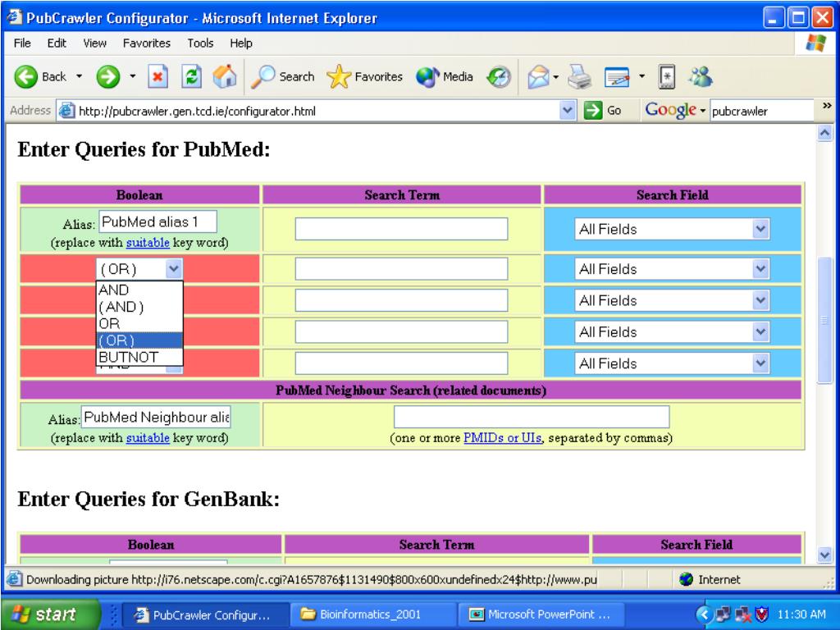This screenshot has width=840, height=630.
Task: Open the Windows Start menu
Action: 50,614
